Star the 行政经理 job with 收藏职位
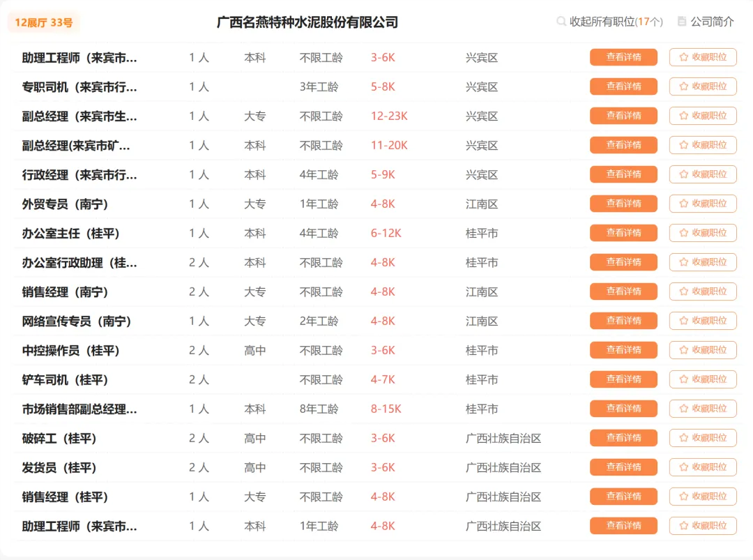Screen dimensions: 753x560 pyautogui.click(x=703, y=174)
